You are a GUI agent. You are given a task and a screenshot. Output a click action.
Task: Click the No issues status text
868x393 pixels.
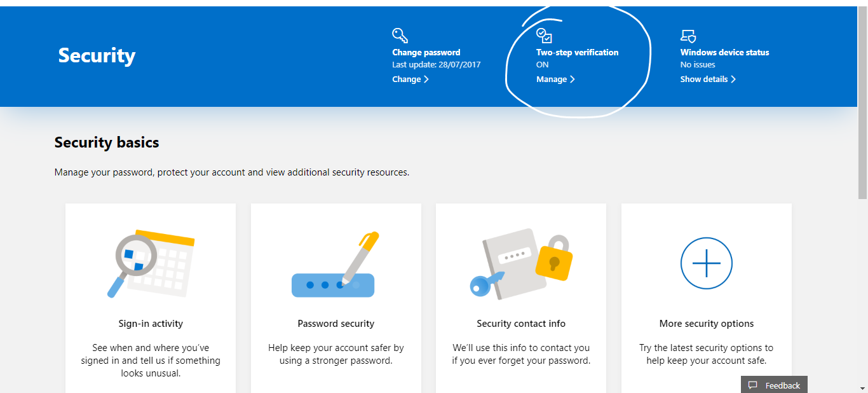click(698, 65)
